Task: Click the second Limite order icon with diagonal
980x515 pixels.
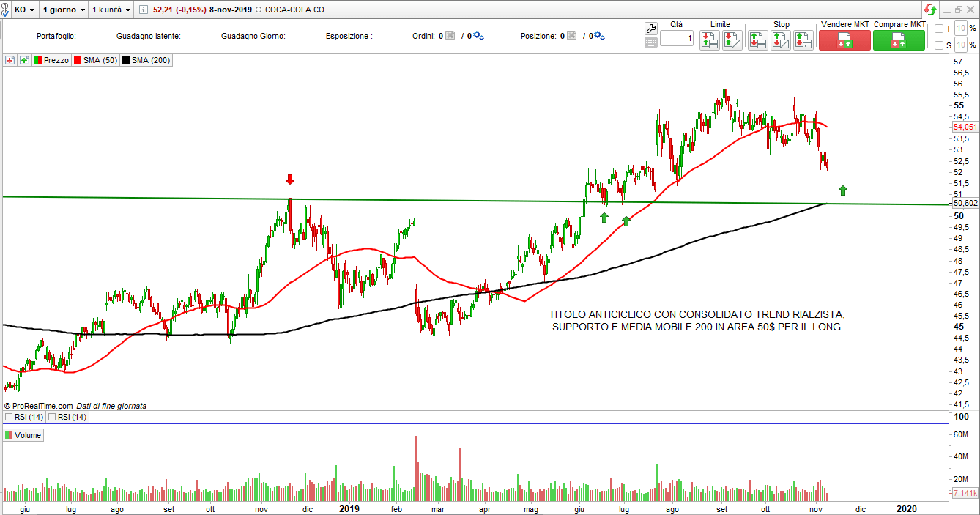Action: [732, 40]
